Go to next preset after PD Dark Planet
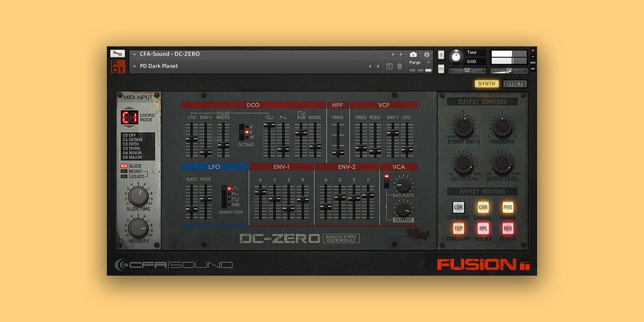The image size is (644, 322). click(x=379, y=66)
